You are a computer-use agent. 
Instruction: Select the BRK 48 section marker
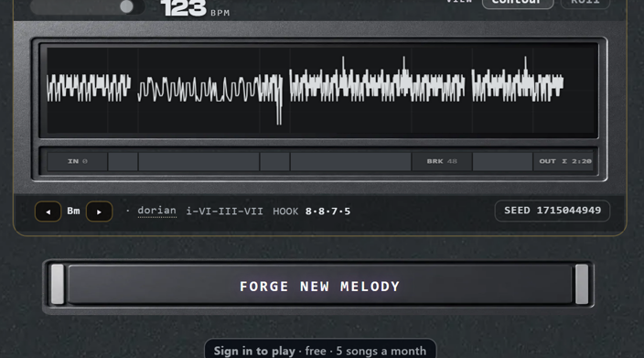(x=442, y=161)
